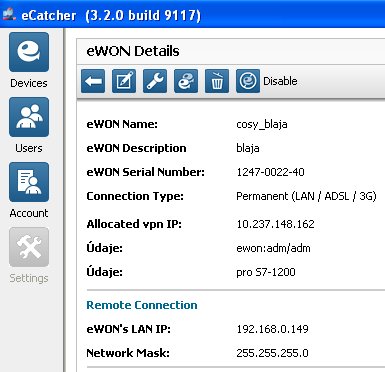Click the pro S7-1200 value

(x=266, y=272)
